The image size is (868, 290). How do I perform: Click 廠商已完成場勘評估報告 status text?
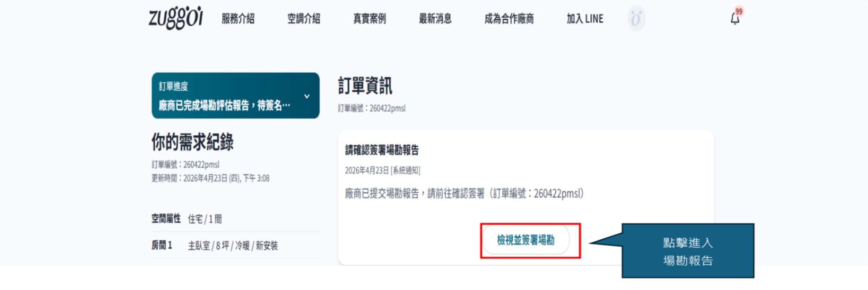pyautogui.click(x=224, y=105)
